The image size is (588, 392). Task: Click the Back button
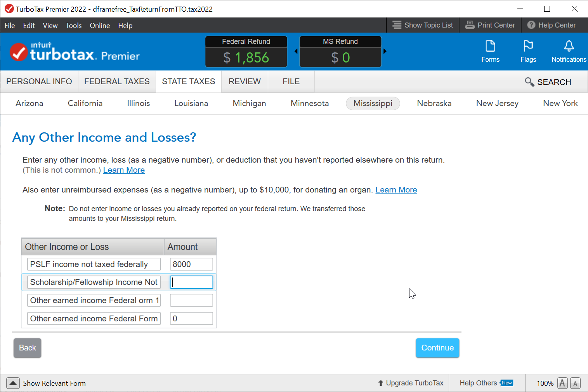(28, 348)
